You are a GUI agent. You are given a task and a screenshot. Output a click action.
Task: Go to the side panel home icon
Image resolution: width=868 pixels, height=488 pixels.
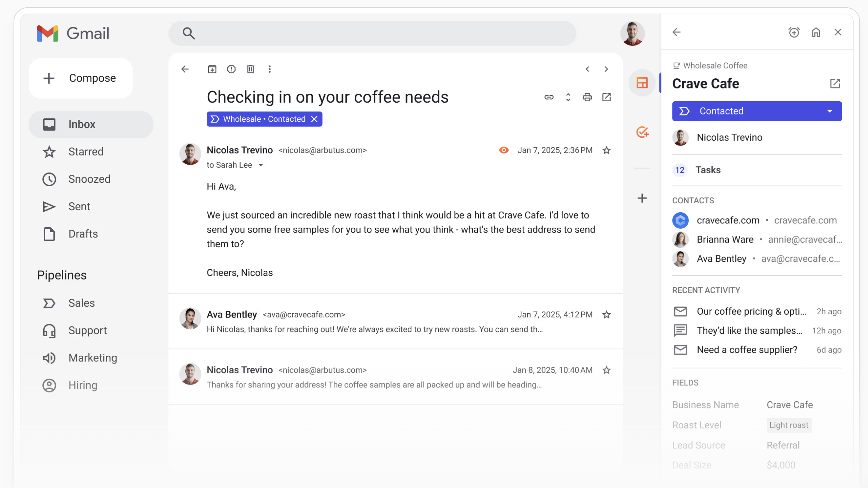coord(815,32)
